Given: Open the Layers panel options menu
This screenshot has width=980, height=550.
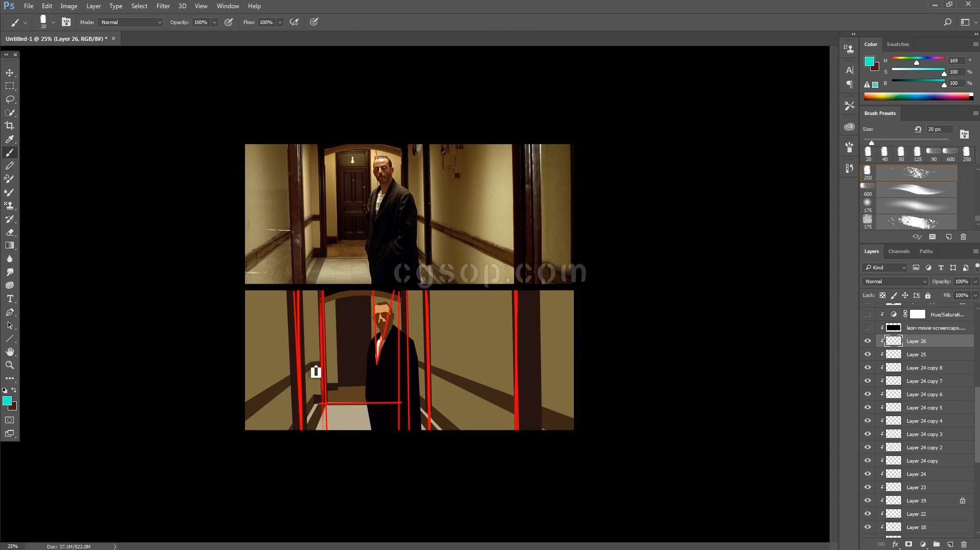Looking at the screenshot, I should [975, 251].
